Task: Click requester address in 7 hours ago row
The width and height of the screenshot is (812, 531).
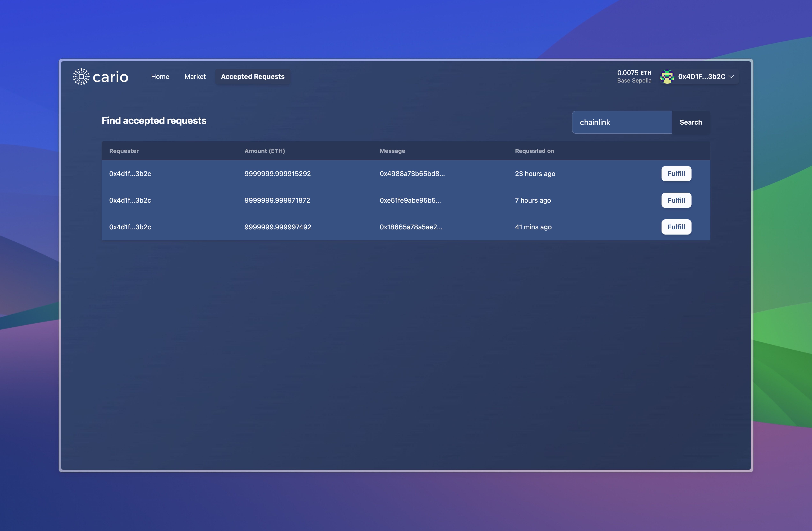Action: (130, 200)
